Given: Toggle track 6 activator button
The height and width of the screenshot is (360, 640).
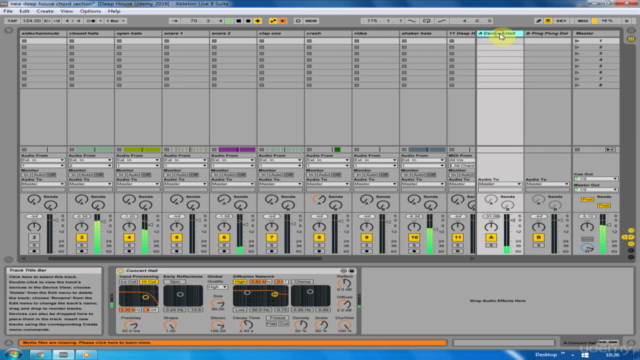Looking at the screenshot, I should 224,237.
